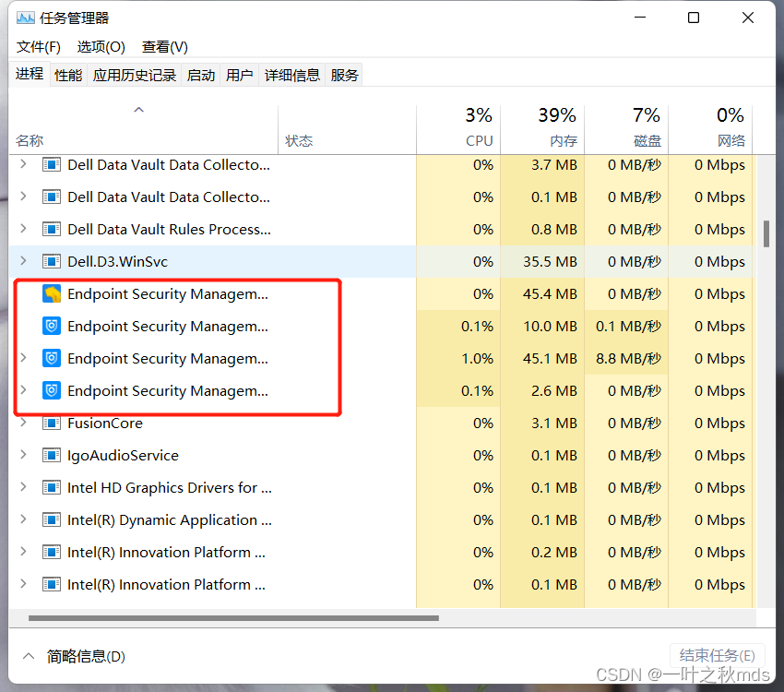
Task: Click the 10.0 MB memory cell
Action: [542, 326]
